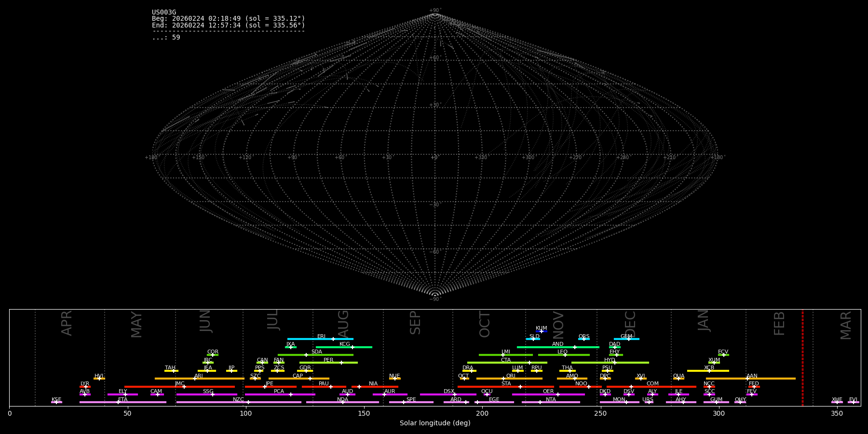
Task: Select the ARI shower label
Action: (199, 376)
